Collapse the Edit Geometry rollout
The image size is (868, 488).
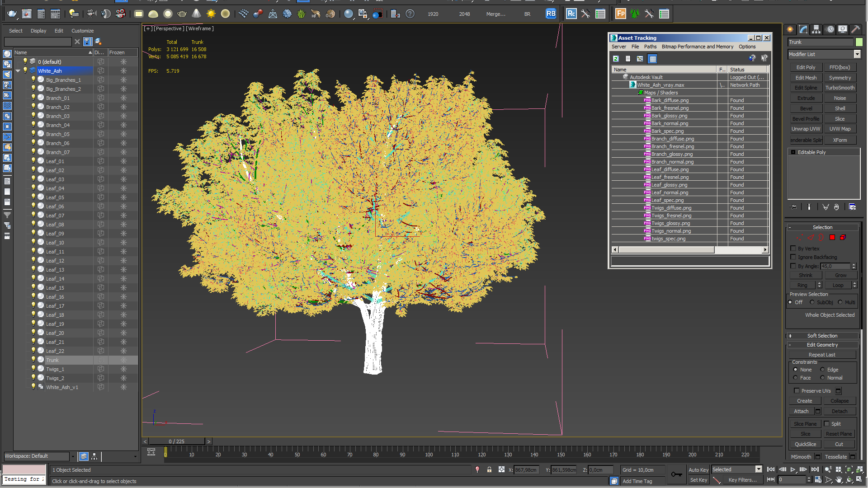click(x=822, y=345)
